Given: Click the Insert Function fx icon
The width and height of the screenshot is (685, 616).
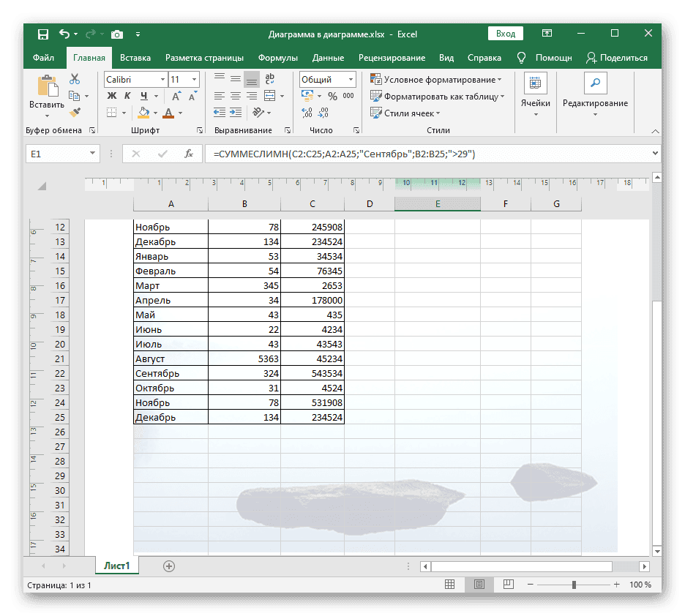Looking at the screenshot, I should tap(189, 154).
